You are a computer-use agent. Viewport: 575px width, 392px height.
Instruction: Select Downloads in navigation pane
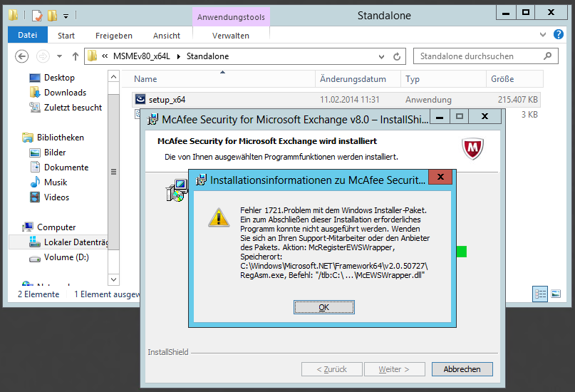(x=65, y=93)
